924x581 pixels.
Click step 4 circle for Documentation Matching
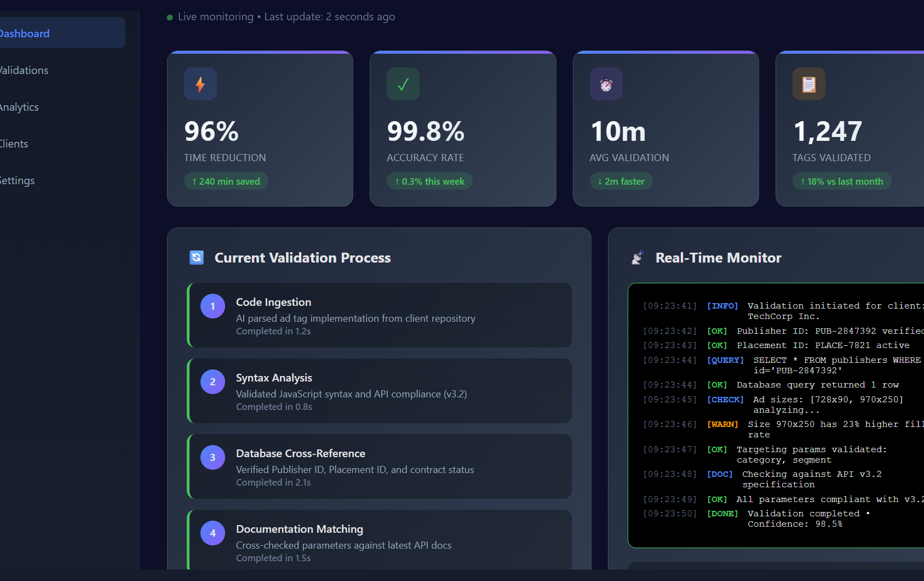(213, 533)
